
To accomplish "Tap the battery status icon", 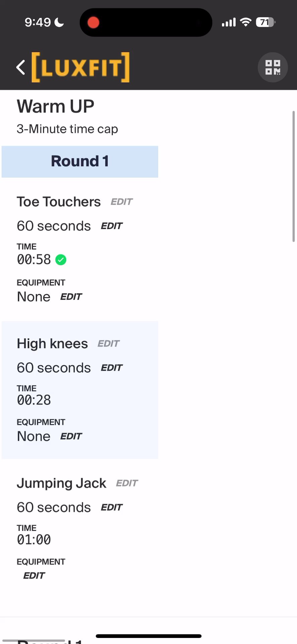I will coord(265,22).
